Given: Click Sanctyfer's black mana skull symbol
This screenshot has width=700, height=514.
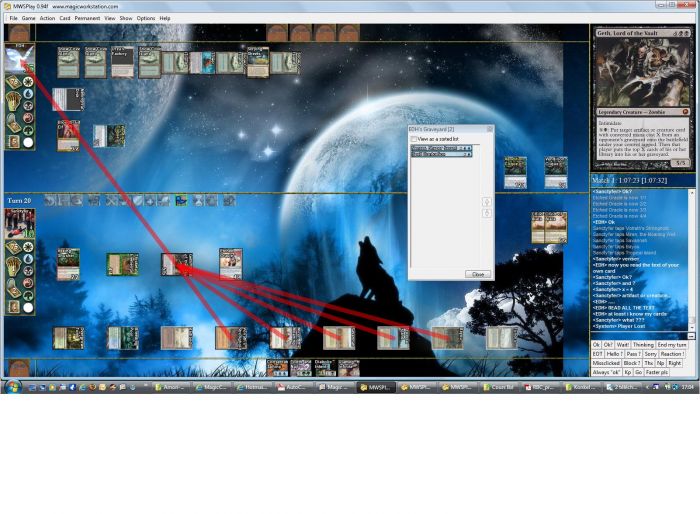Looking at the screenshot, I should click(28, 271).
